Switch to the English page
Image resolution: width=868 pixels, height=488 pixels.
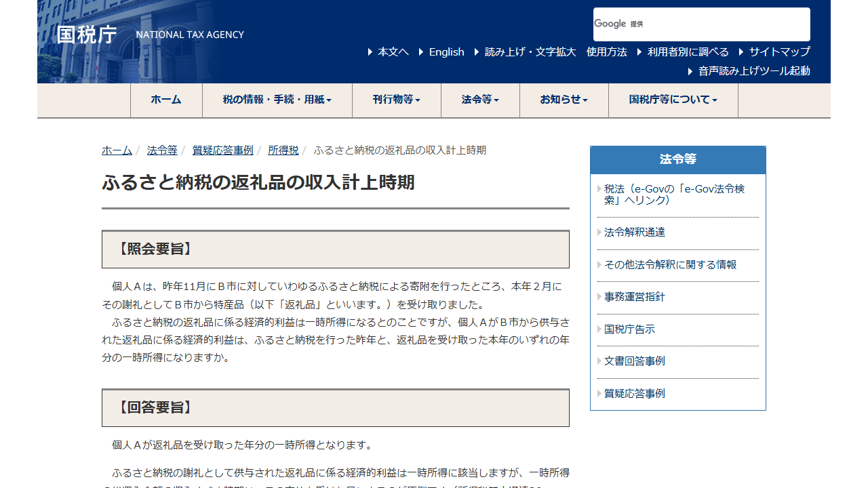446,52
